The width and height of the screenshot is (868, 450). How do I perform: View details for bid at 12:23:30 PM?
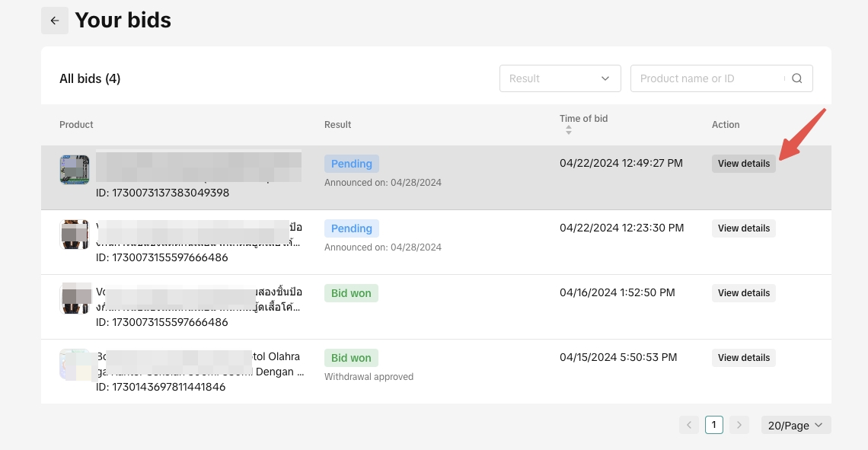click(743, 228)
